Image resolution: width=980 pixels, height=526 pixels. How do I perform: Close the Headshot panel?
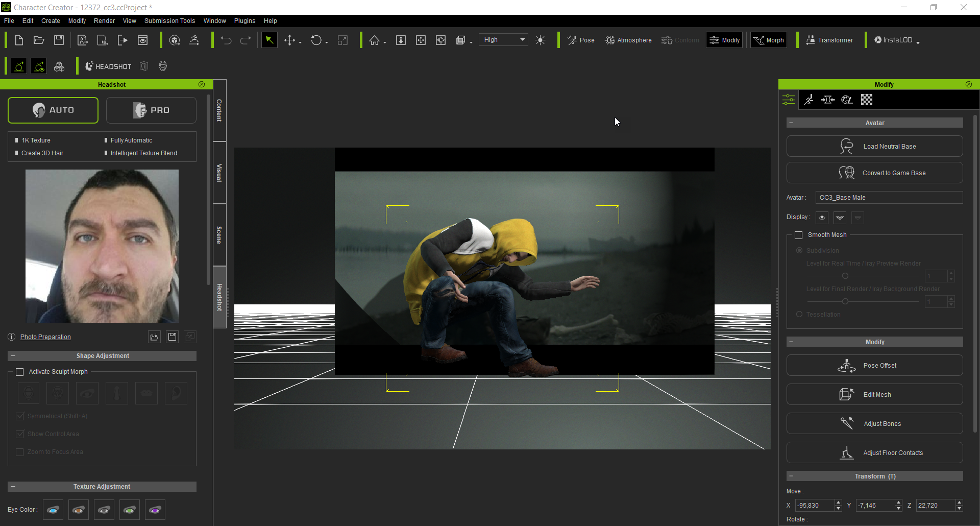click(202, 84)
